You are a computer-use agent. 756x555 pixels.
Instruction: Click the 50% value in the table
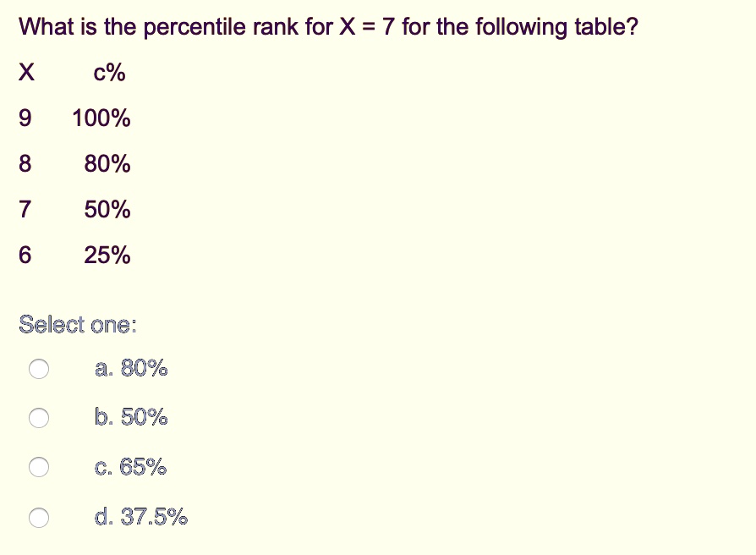click(x=107, y=209)
